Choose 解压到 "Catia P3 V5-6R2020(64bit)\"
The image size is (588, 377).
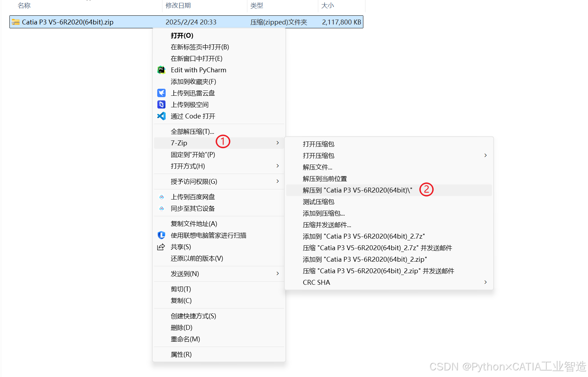coord(389,190)
